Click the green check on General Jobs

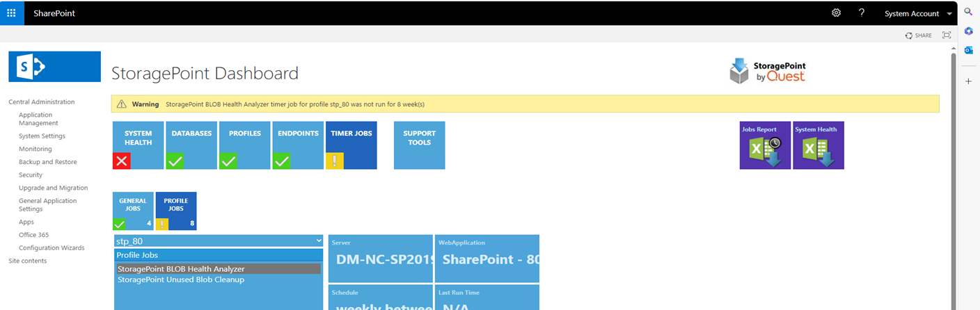pyautogui.click(x=119, y=224)
